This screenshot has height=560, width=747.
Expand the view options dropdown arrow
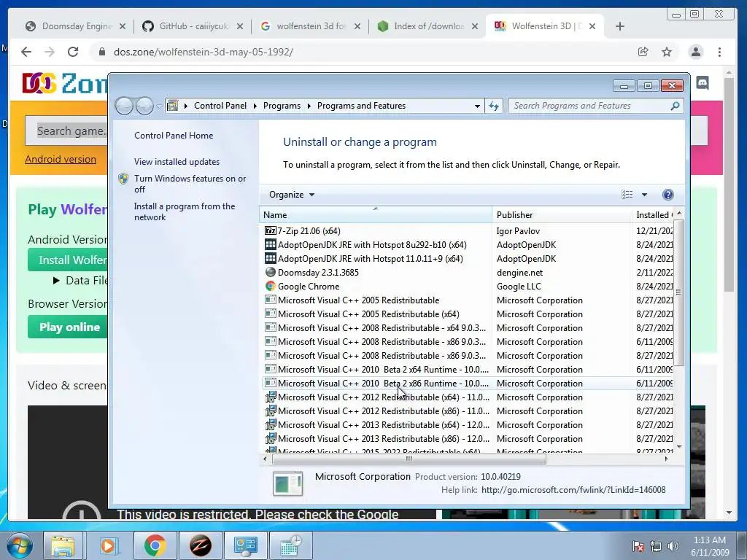644,195
